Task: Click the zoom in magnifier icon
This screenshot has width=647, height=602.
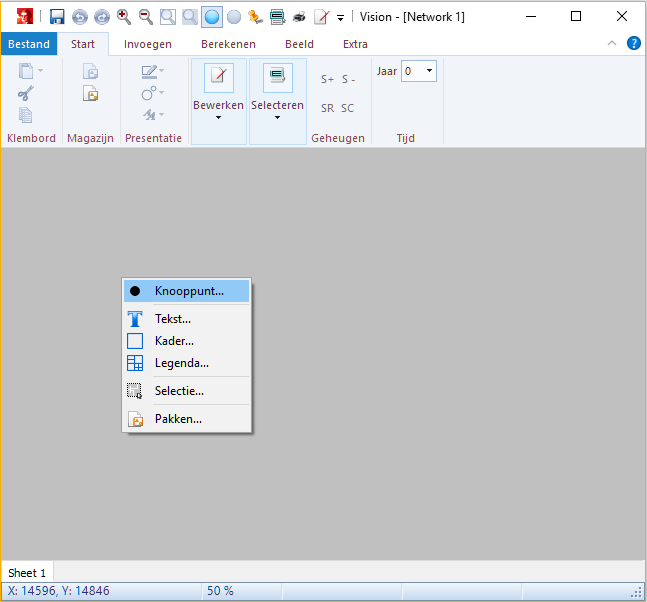Action: click(x=124, y=17)
